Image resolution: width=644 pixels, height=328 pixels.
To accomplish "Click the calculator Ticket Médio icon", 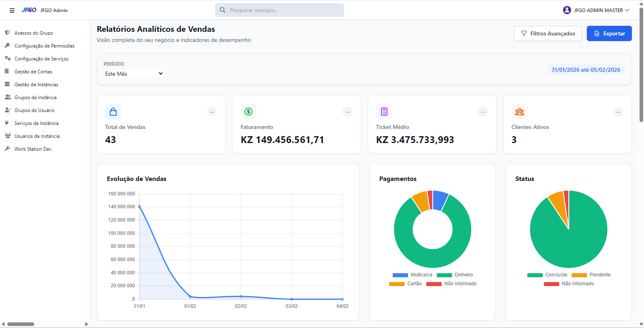I will coord(384,112).
